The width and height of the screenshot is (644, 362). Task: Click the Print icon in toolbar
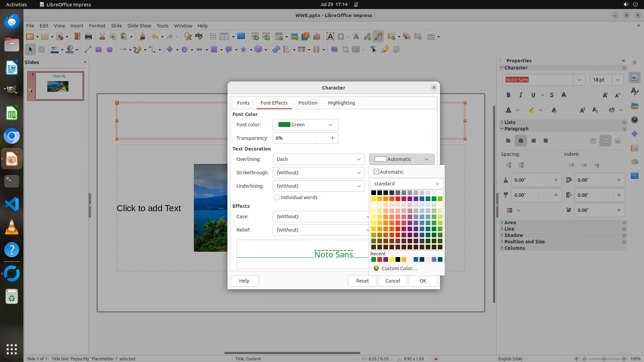[89, 37]
